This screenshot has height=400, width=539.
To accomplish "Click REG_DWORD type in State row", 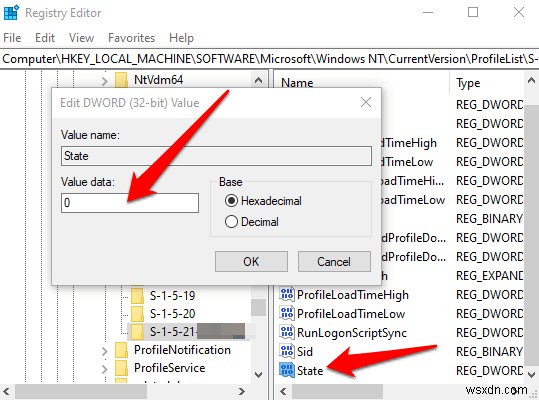I will (490, 371).
